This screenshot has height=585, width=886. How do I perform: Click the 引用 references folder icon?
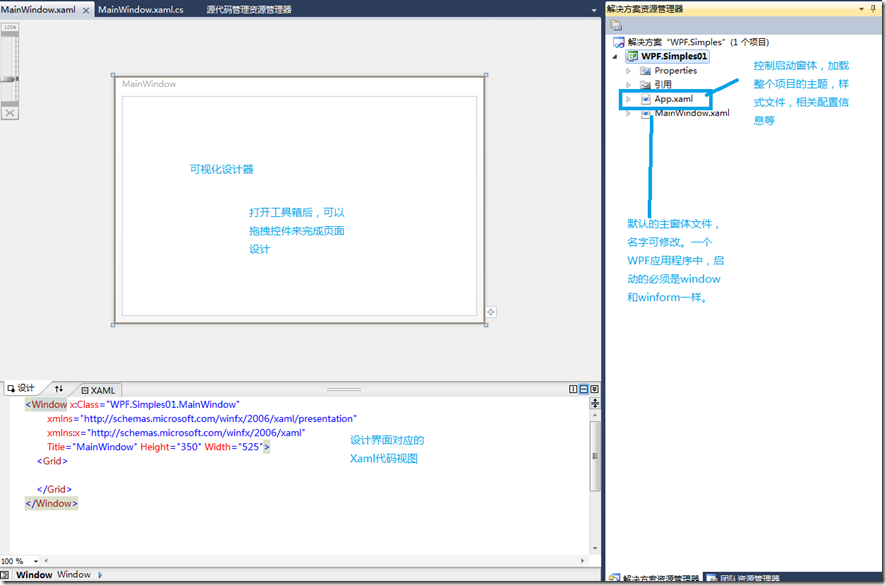[645, 85]
